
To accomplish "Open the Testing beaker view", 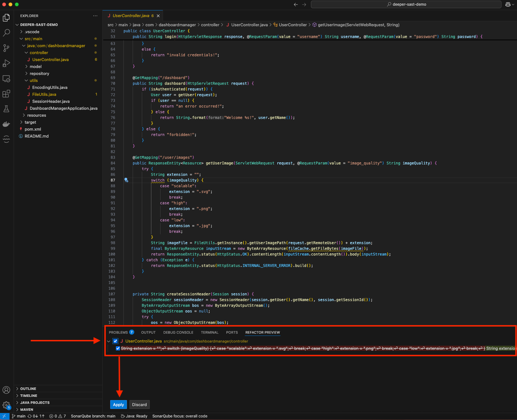I will (6, 109).
